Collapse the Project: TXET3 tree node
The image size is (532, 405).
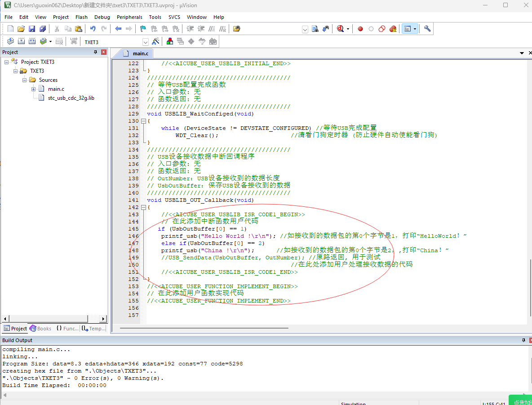pyautogui.click(x=6, y=62)
